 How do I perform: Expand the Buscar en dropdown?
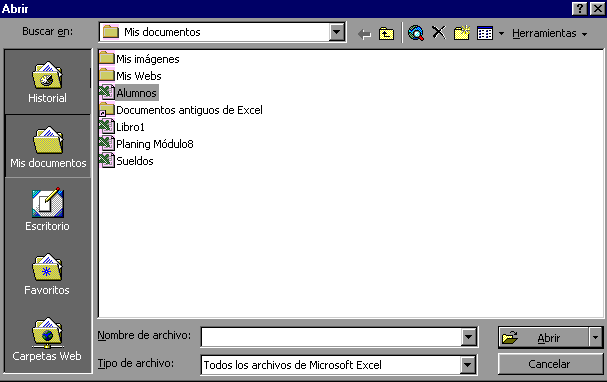pyautogui.click(x=337, y=32)
